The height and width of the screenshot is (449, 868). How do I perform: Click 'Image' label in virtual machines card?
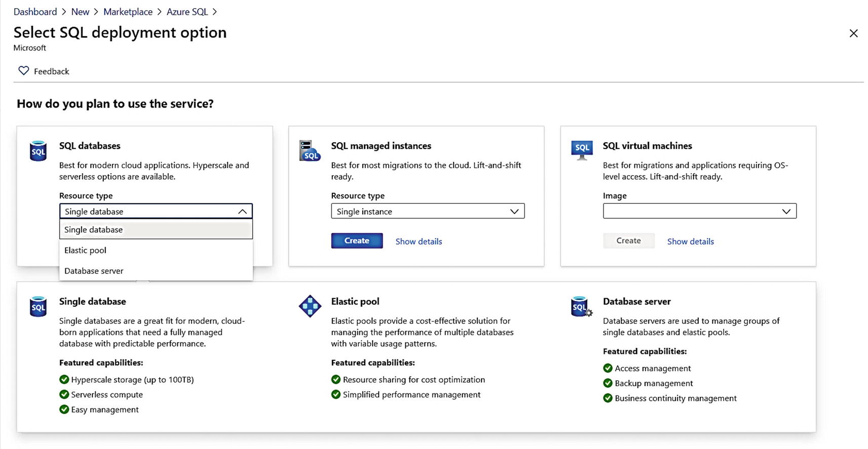pos(615,196)
